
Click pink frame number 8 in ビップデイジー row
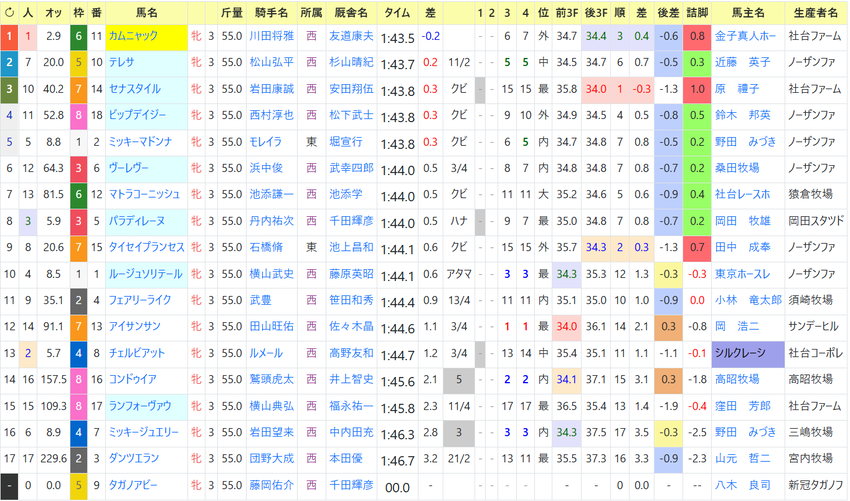(x=79, y=115)
